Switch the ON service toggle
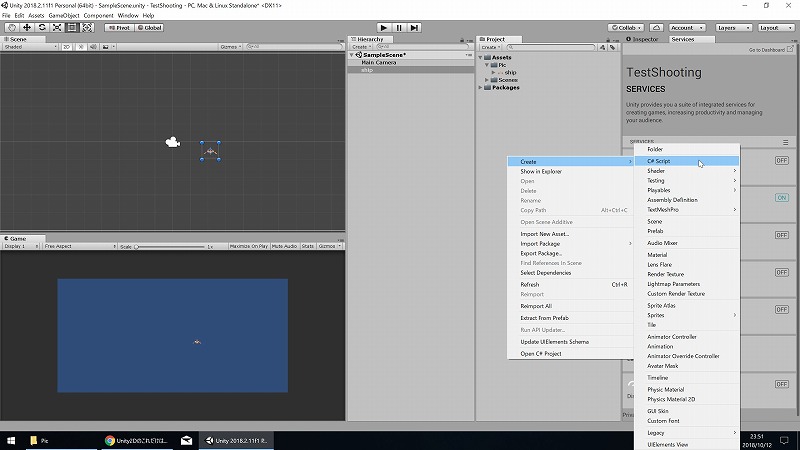The width and height of the screenshot is (800, 450). [782, 197]
